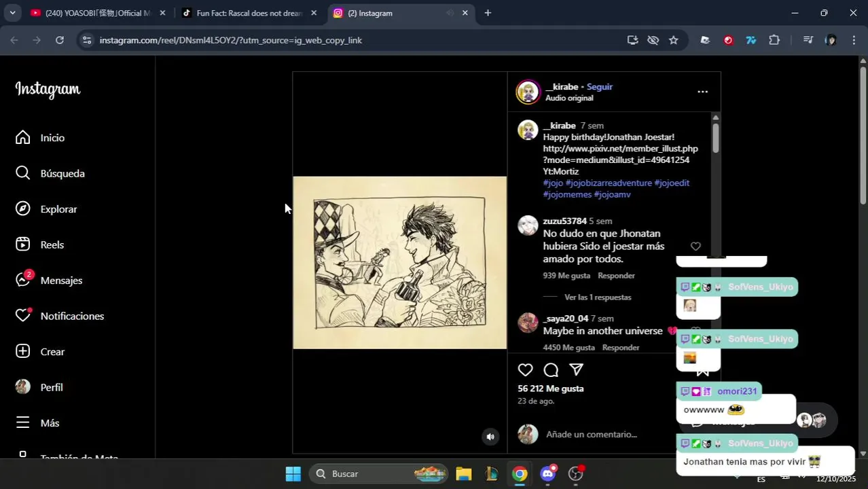Open __kirabe profile from post header
The height and width of the screenshot is (489, 868).
[x=562, y=87]
